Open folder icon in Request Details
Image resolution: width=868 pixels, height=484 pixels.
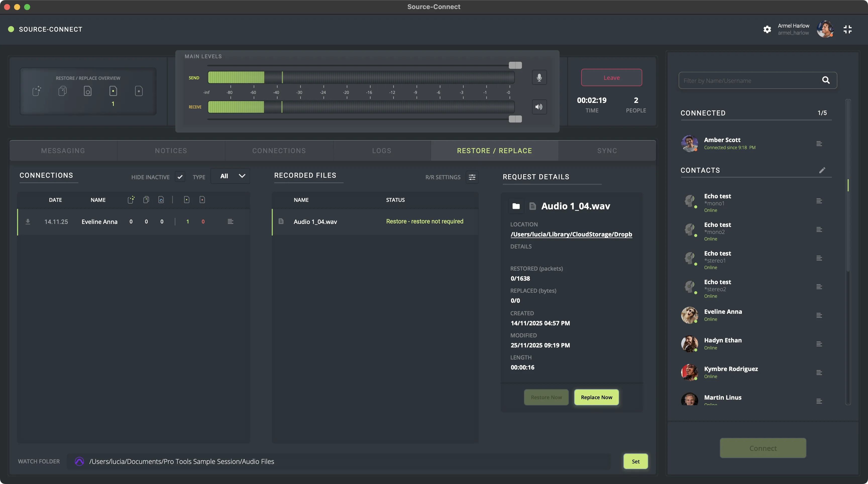pyautogui.click(x=516, y=206)
